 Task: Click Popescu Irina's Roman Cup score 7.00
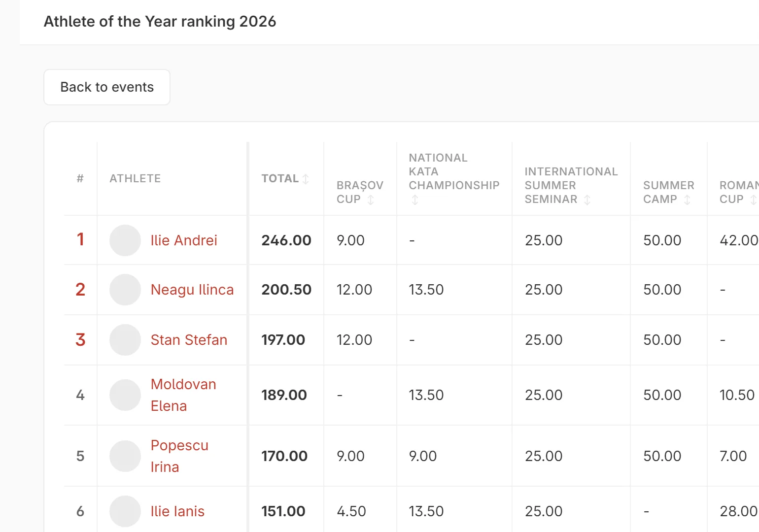pyautogui.click(x=733, y=456)
